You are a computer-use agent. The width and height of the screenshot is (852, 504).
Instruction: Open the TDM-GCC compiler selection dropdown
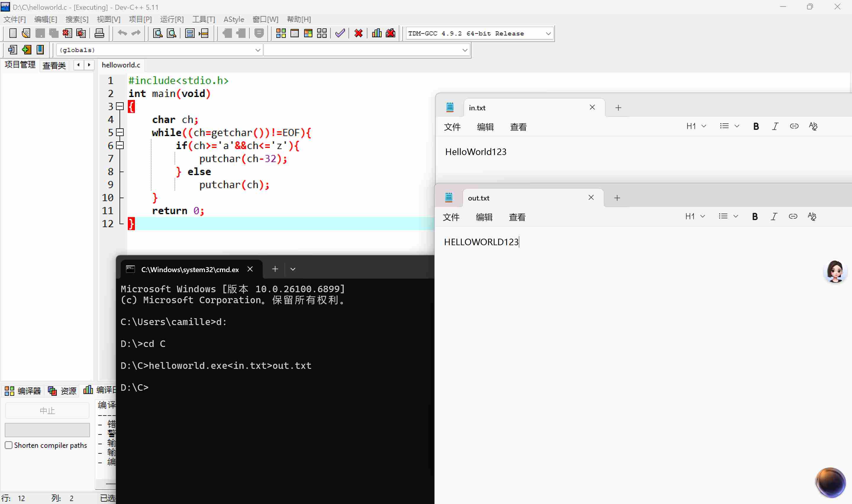point(548,34)
